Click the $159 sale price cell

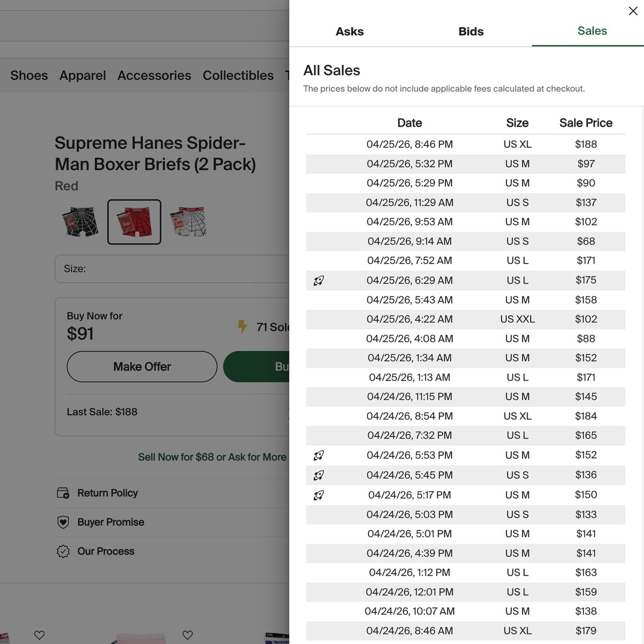pos(586,592)
